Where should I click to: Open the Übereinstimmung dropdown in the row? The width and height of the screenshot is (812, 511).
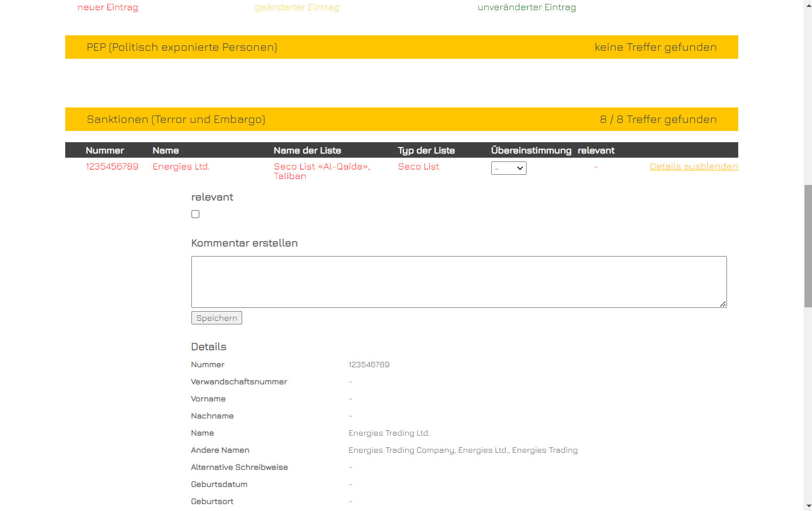click(508, 168)
